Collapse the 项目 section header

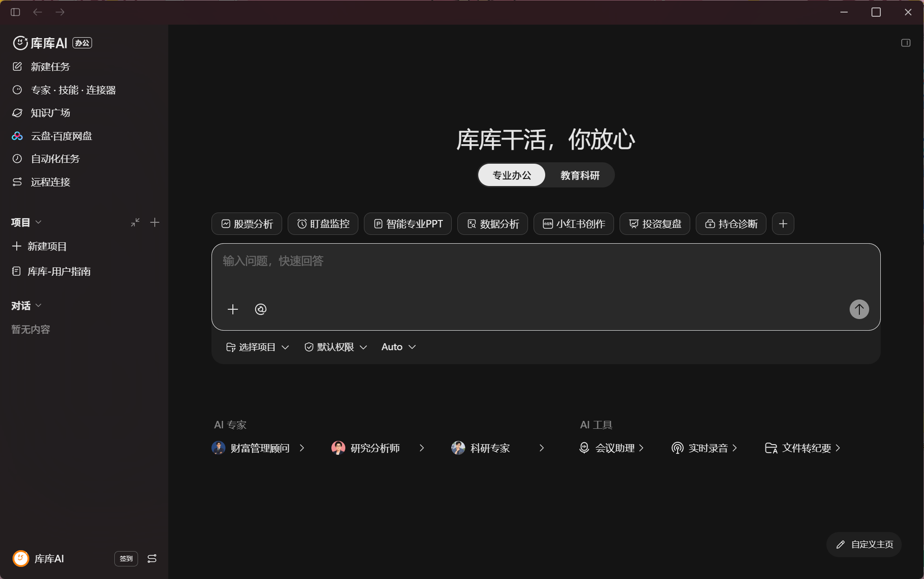click(26, 222)
